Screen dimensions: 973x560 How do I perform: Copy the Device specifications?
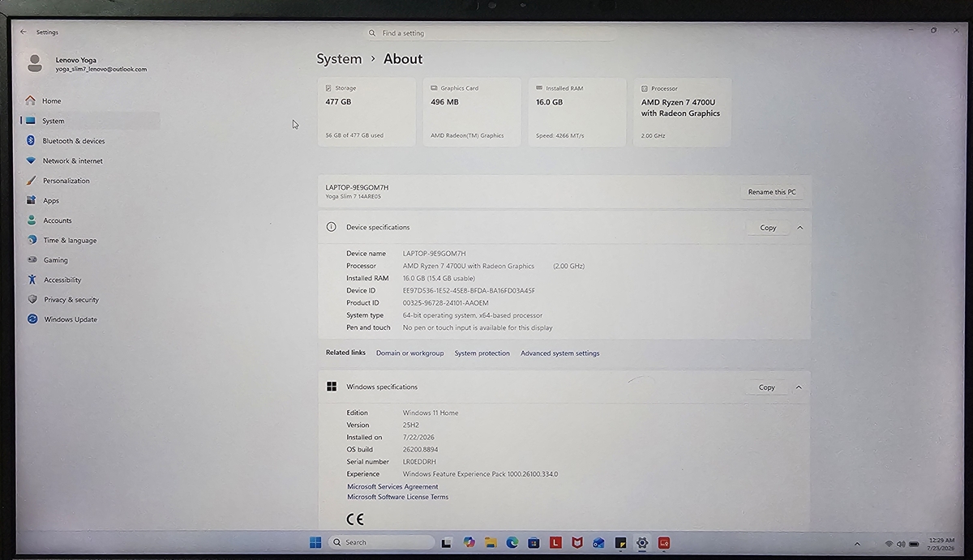[768, 228]
